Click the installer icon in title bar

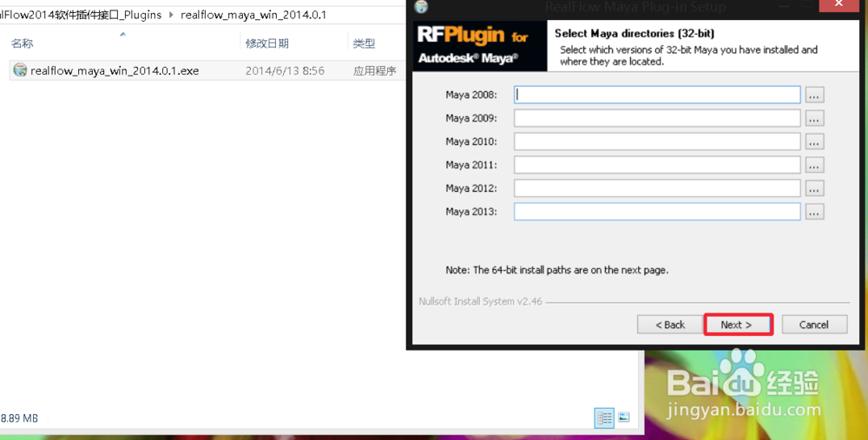(x=422, y=7)
